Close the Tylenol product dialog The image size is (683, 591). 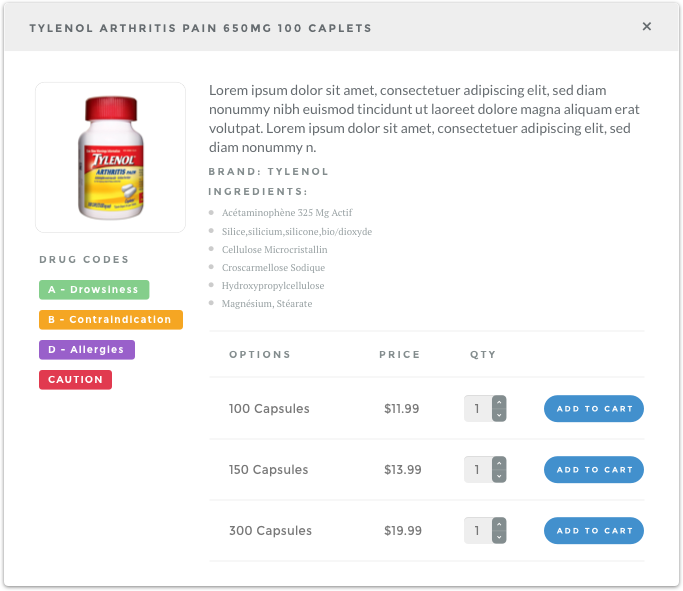tap(647, 27)
